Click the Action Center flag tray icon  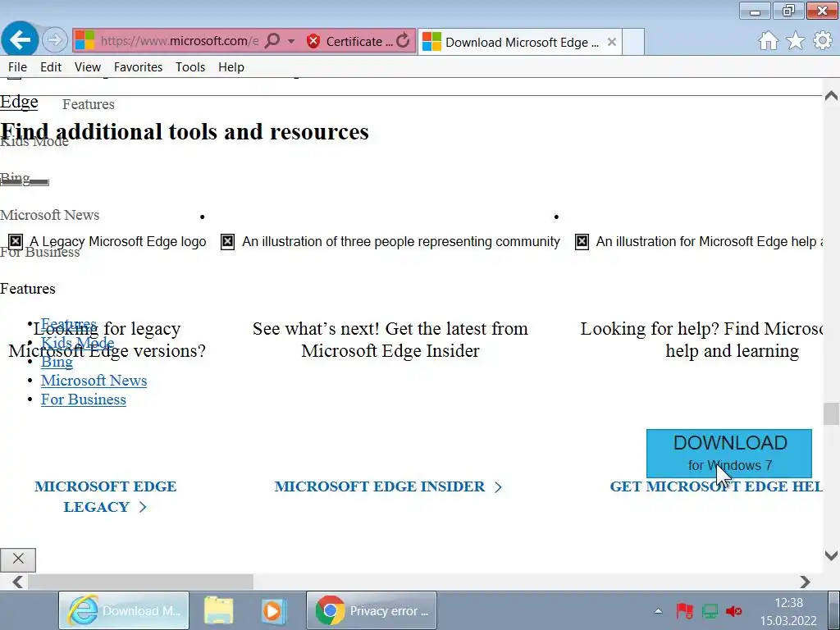(685, 611)
